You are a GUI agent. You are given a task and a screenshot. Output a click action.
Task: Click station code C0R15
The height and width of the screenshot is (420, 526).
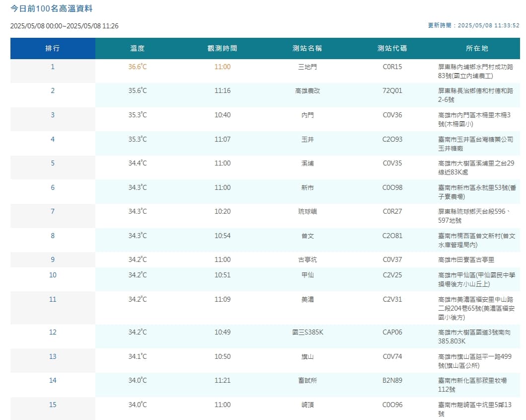(392, 67)
